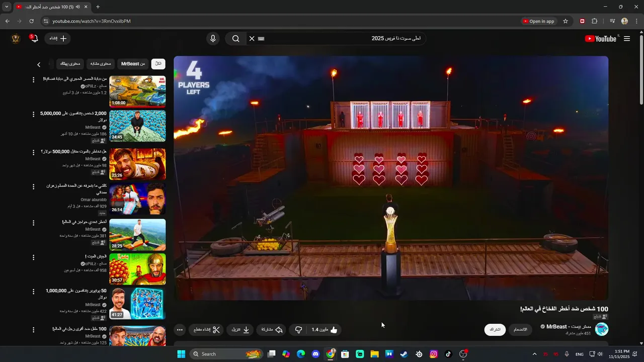Show more filter chips with arrow
The height and width of the screenshot is (362, 644).
(39, 64)
